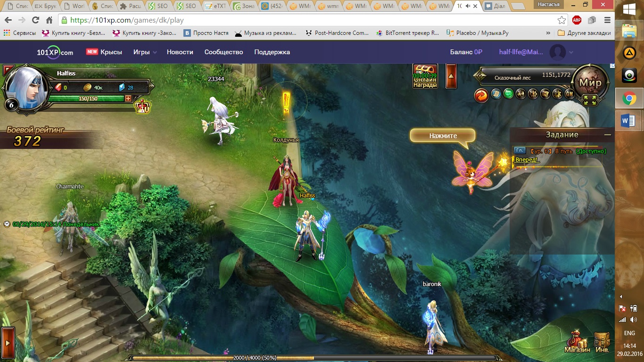Expand the user account dropdown arrow
The image size is (644, 362).
(x=571, y=52)
